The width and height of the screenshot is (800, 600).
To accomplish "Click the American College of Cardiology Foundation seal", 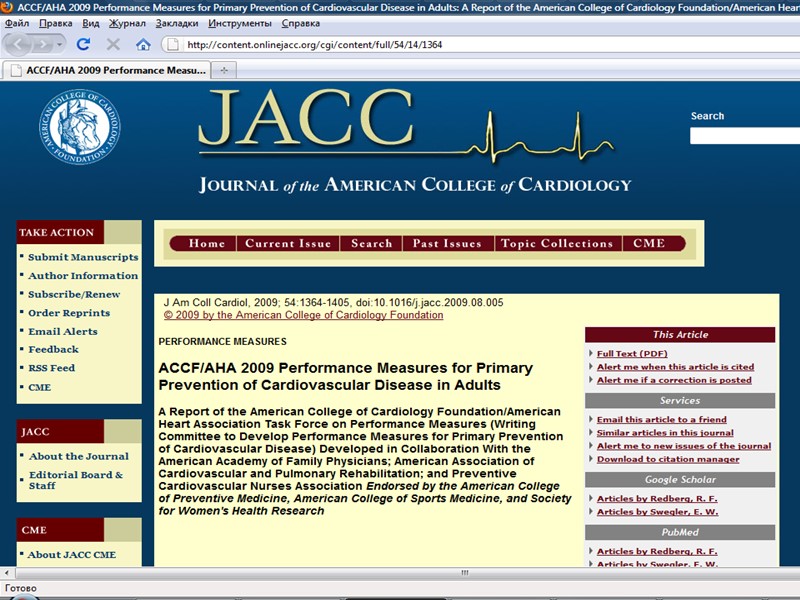I will [x=80, y=127].
